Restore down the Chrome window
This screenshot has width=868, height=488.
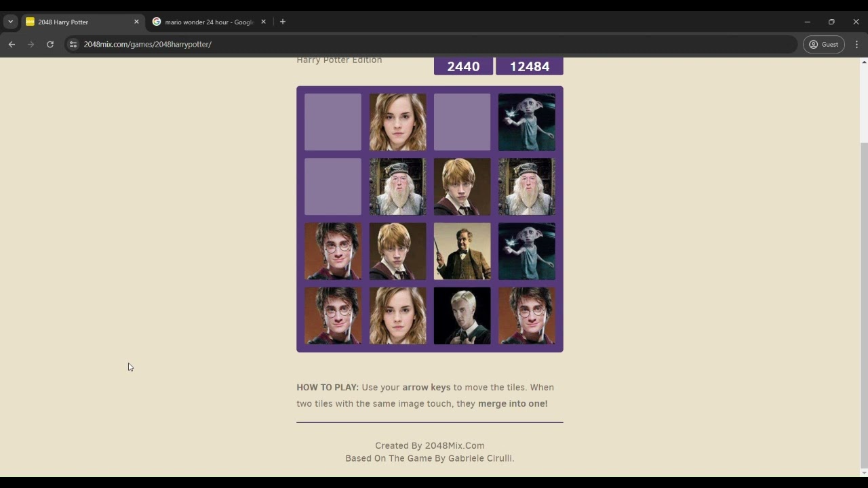pyautogui.click(x=831, y=22)
